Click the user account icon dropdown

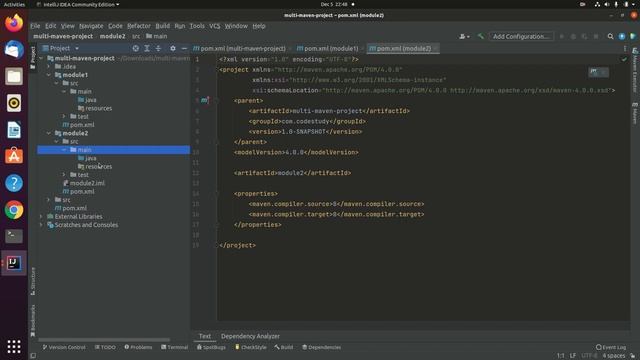click(464, 36)
